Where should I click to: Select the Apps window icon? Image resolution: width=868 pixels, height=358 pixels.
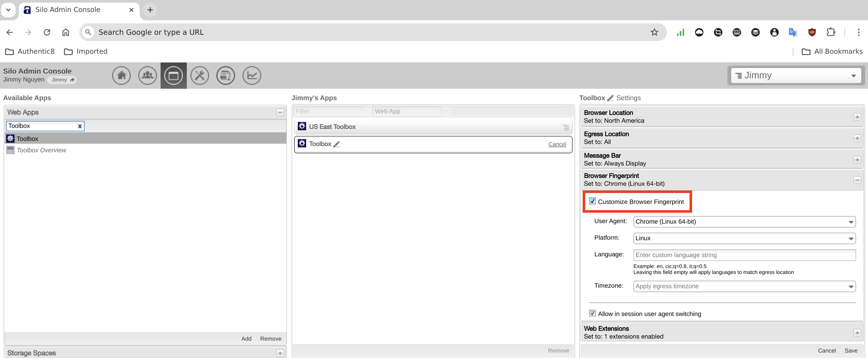(173, 75)
